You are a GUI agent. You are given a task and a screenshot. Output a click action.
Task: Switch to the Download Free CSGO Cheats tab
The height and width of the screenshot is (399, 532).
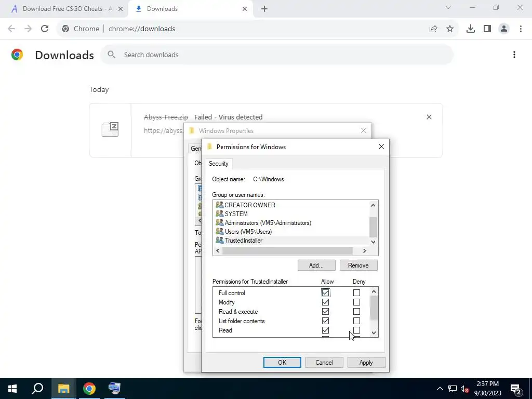64,9
